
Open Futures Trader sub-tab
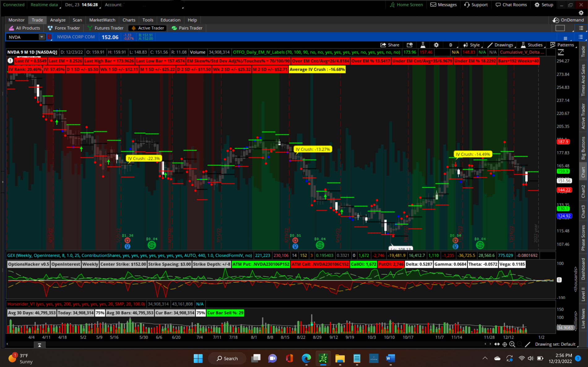(106, 28)
